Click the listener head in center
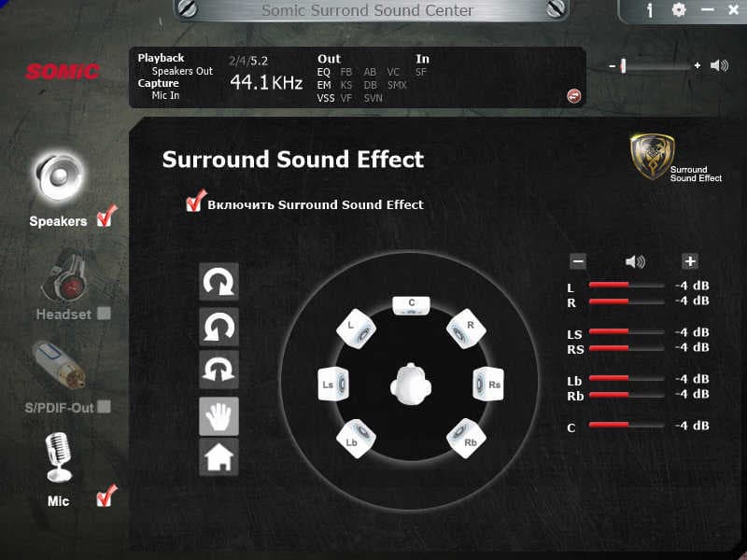Viewport: 747px width, 560px height. pyautogui.click(x=411, y=385)
